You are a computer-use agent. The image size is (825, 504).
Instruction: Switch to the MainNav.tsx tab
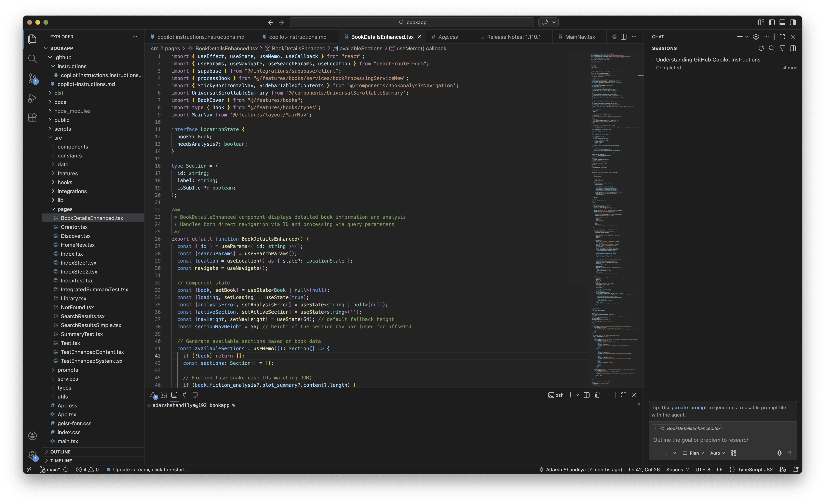tap(580, 37)
